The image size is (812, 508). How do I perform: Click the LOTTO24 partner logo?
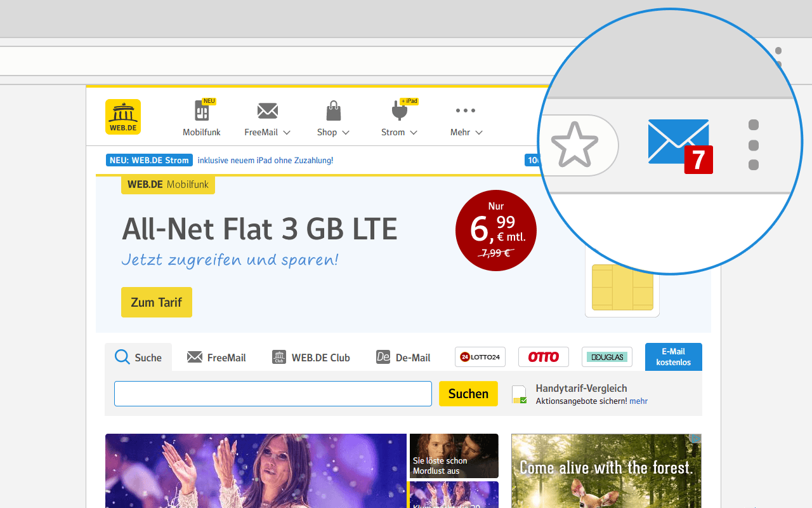pos(480,357)
